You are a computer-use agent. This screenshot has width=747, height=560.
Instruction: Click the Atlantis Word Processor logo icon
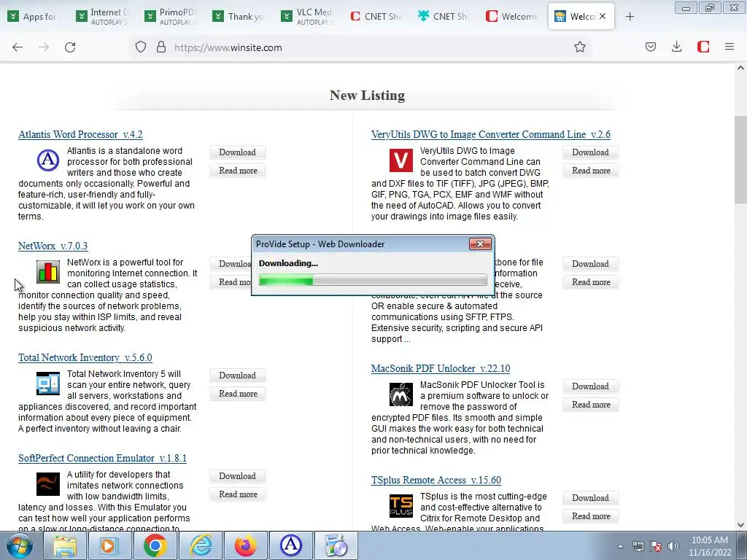point(48,160)
